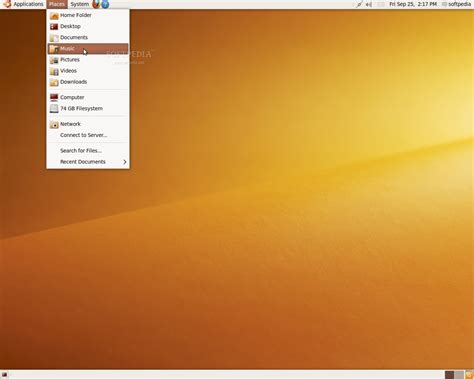474x379 pixels.
Task: Open Downloads from the Places menu
Action: [88, 82]
